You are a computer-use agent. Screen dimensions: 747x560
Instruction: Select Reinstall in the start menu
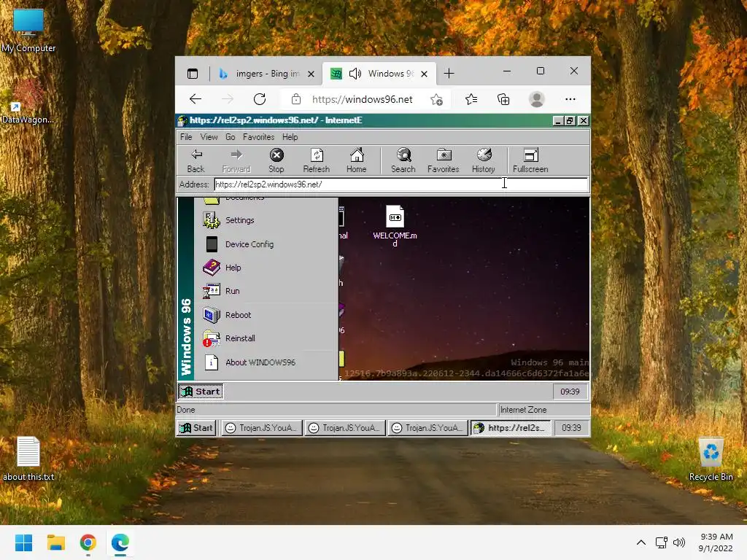coord(267,338)
